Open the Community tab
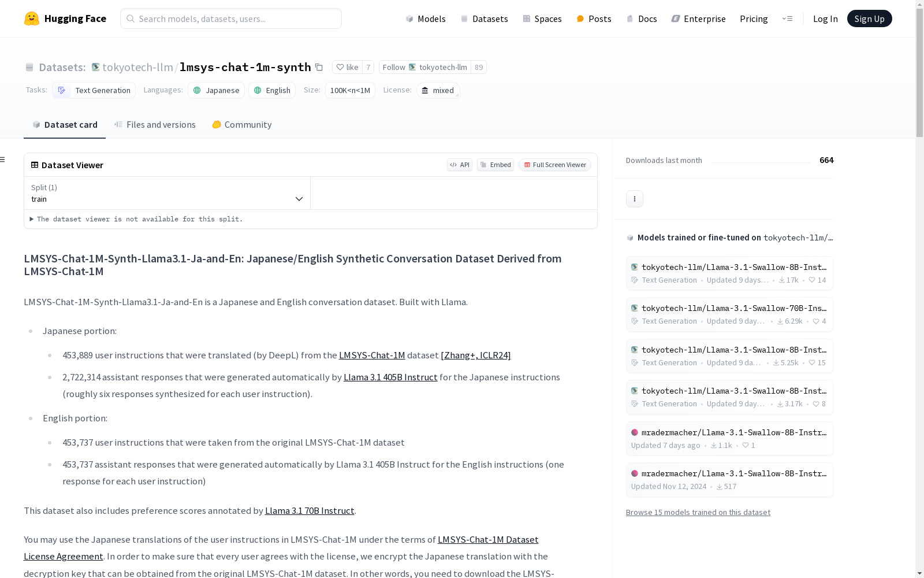 [x=241, y=125]
